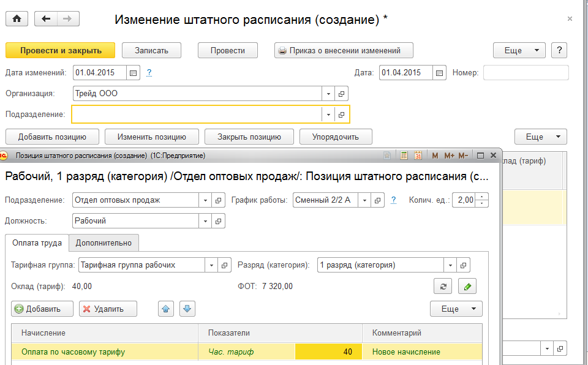
Task: Move accrual row down with arrow icon
Action: 187,309
